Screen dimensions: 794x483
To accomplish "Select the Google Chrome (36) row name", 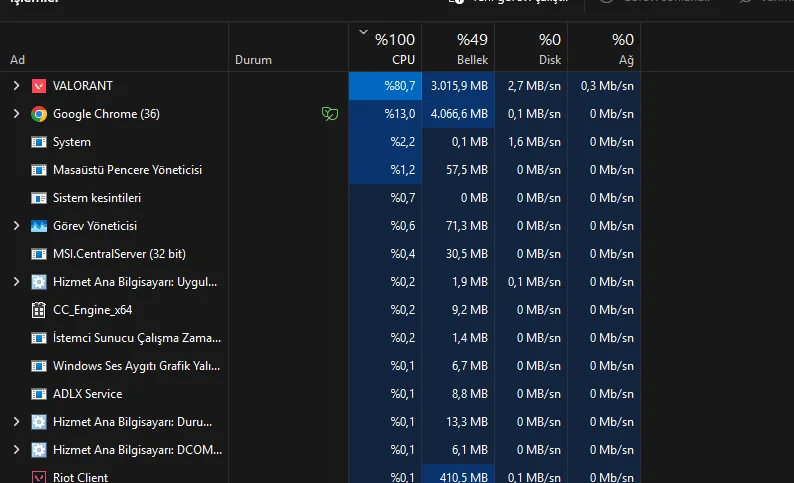I will coord(106,114).
